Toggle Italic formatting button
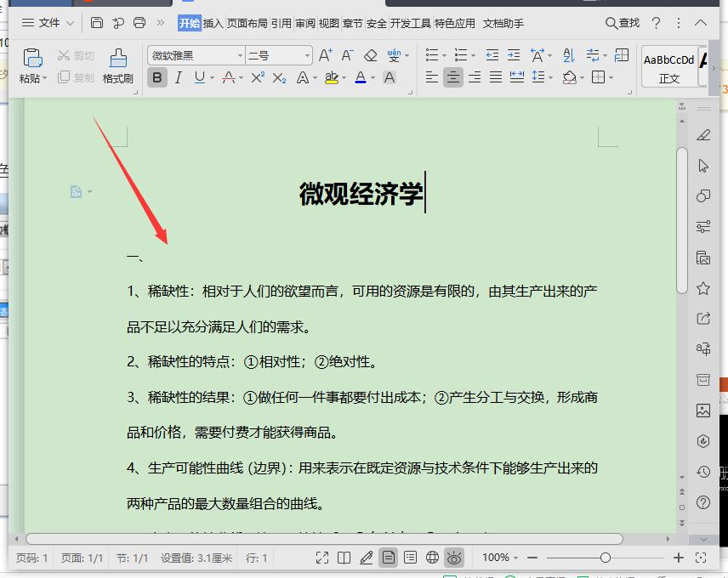The height and width of the screenshot is (578, 728). tap(179, 77)
